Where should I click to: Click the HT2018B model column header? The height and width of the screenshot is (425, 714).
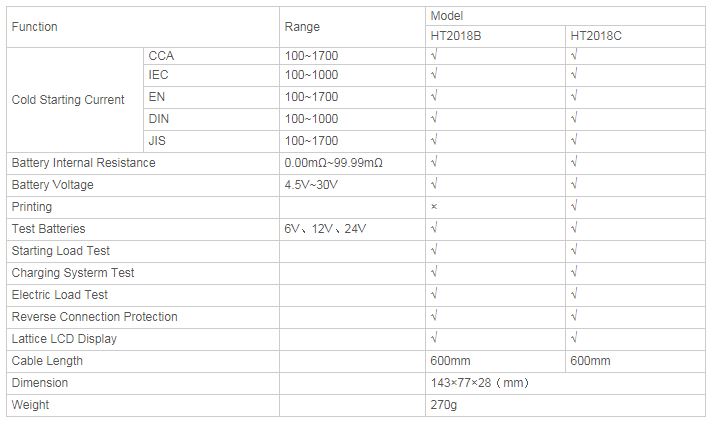(455, 36)
